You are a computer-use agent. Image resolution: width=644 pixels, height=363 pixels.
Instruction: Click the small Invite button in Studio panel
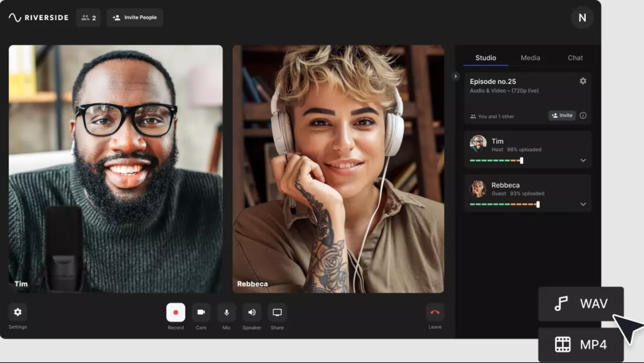coord(562,116)
